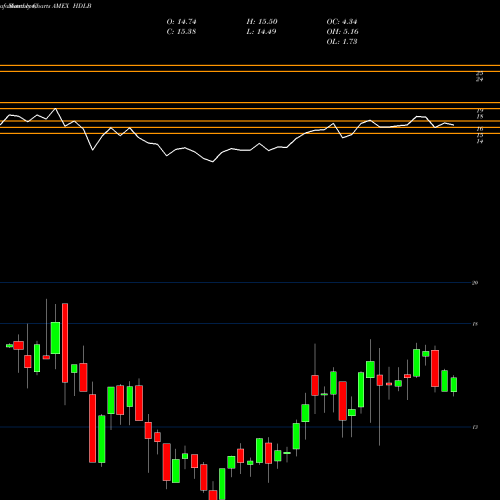Image resolution: width=500 pixels, height=500 pixels.
Task: Click the 24 label on upper indicator axis
Action: (480, 79)
